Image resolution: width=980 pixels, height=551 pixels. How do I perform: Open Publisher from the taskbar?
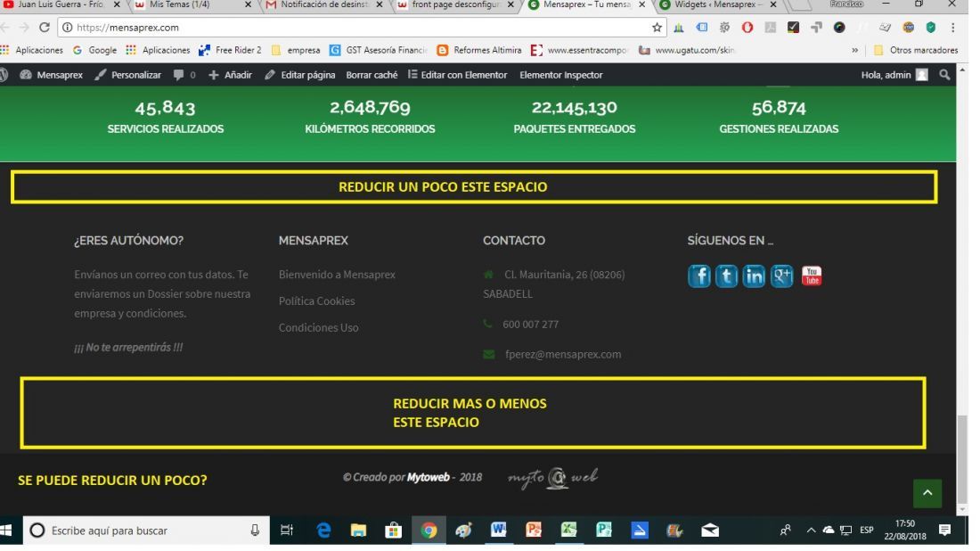(x=604, y=530)
